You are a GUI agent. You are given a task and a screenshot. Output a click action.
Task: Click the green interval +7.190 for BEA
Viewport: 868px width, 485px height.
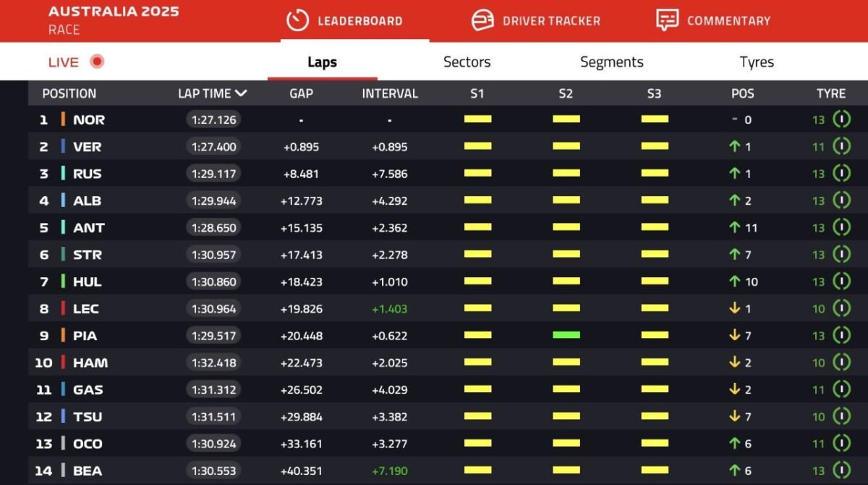coord(390,471)
